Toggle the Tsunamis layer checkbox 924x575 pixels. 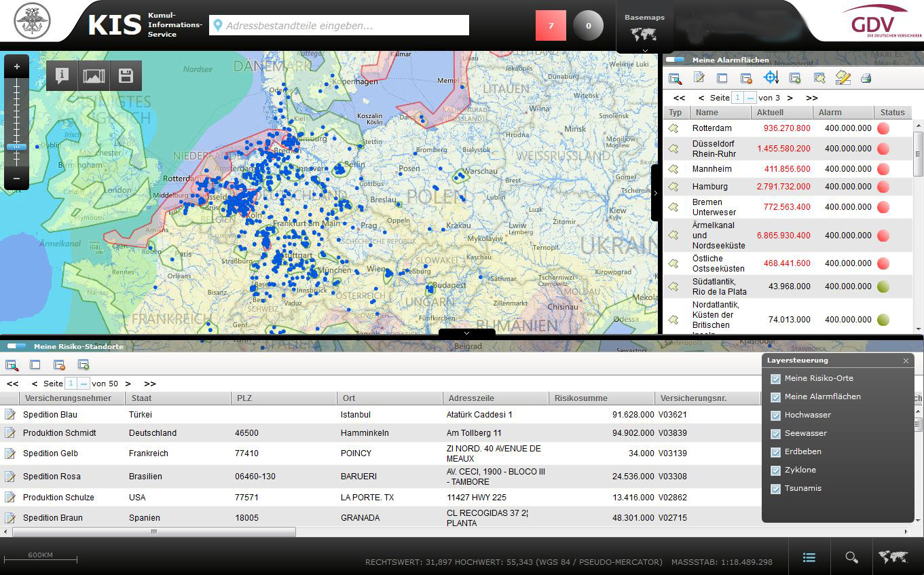tap(775, 488)
